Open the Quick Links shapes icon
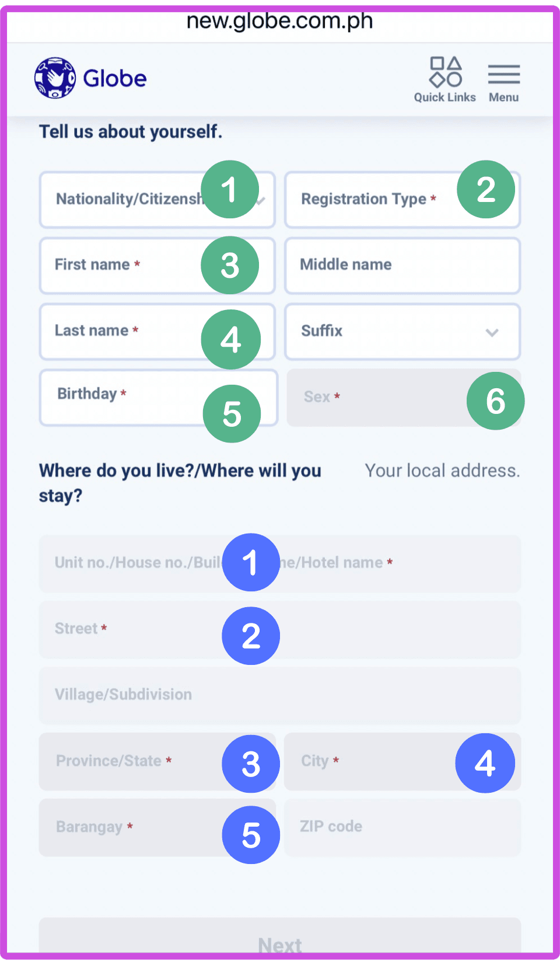The width and height of the screenshot is (560, 965). pyautogui.click(x=446, y=72)
